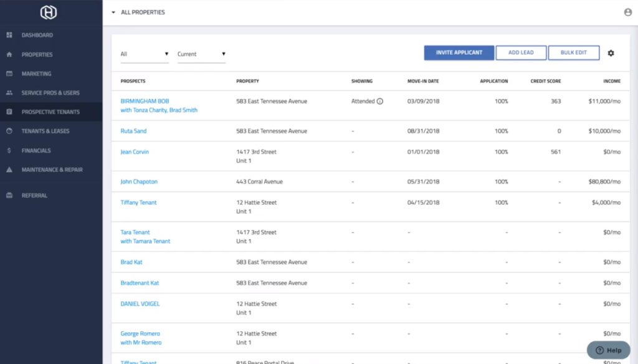Click the hexagon logo in the sidebar
638x364 pixels.
pyautogui.click(x=49, y=12)
